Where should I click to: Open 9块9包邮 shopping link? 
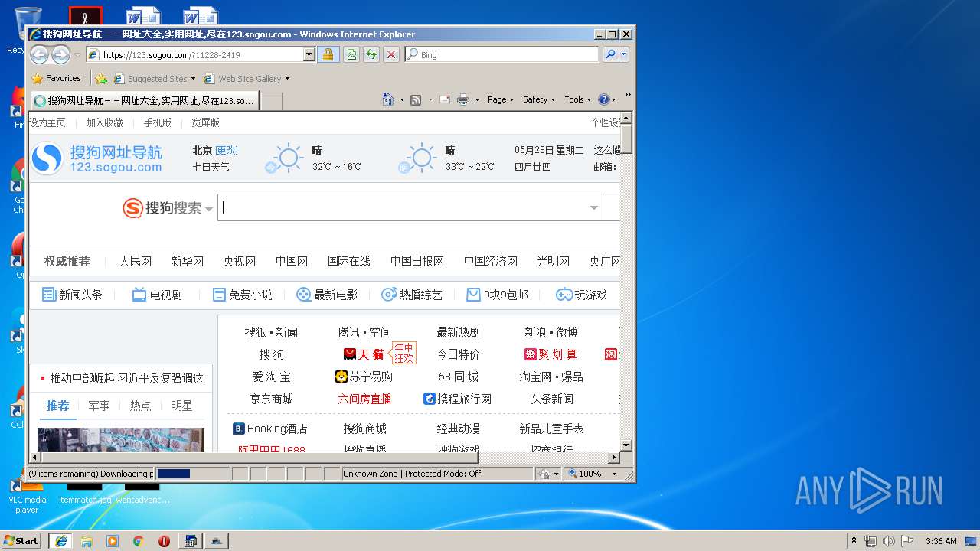point(497,295)
